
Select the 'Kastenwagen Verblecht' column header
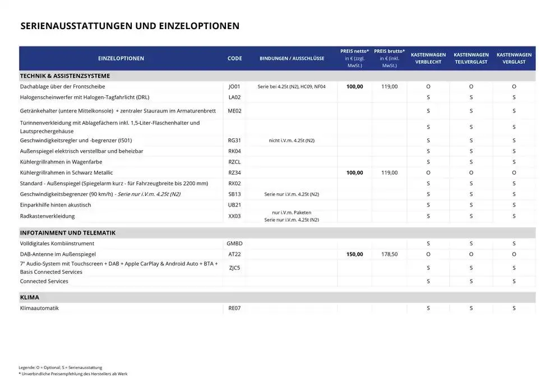point(428,58)
